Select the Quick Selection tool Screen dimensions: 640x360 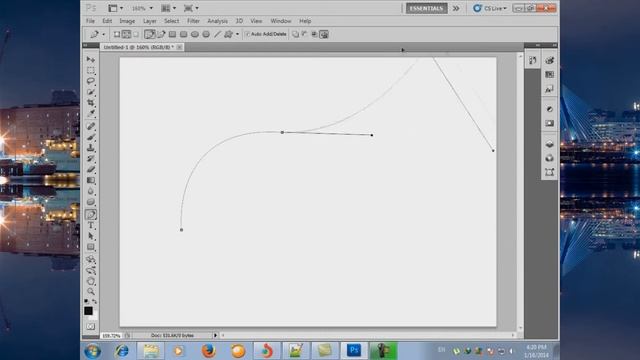[x=91, y=92]
